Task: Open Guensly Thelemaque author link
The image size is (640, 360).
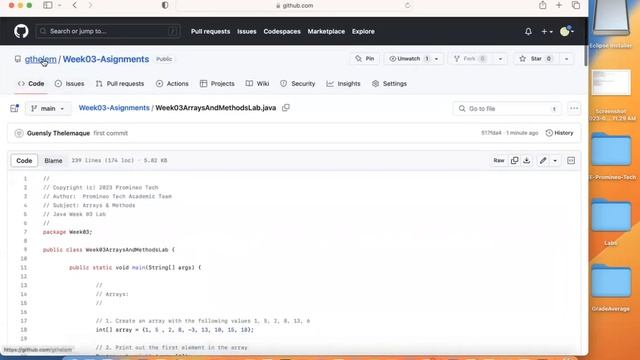Action: click(58, 133)
